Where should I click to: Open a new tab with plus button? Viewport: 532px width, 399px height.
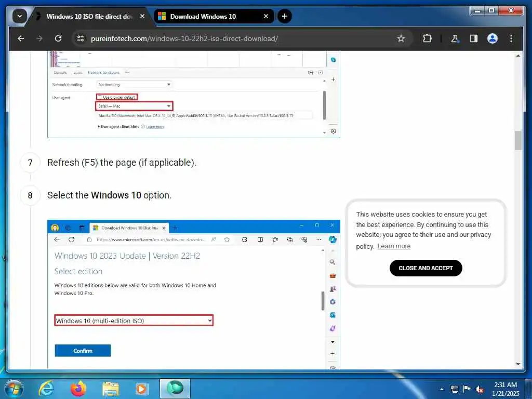tap(285, 16)
